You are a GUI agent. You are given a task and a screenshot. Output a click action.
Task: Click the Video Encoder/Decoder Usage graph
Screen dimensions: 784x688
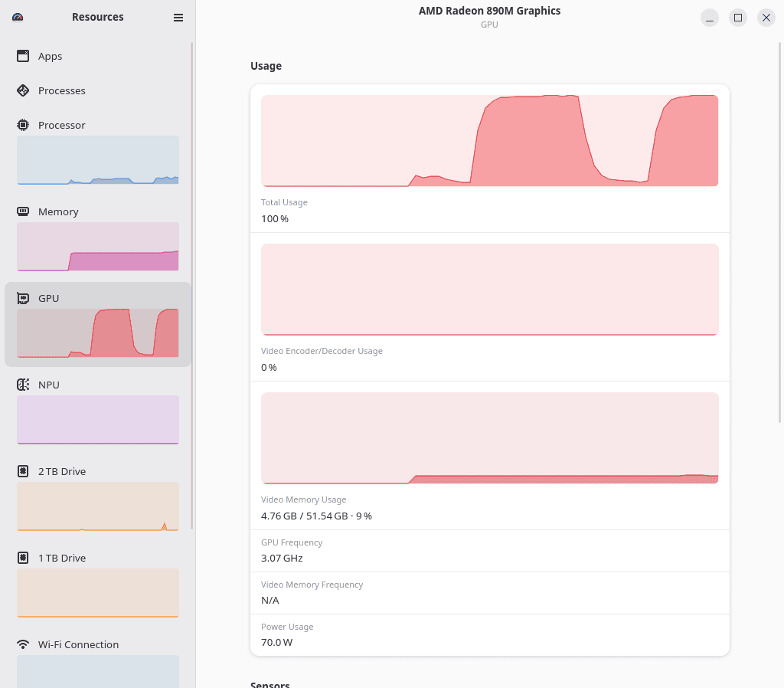[x=489, y=289]
